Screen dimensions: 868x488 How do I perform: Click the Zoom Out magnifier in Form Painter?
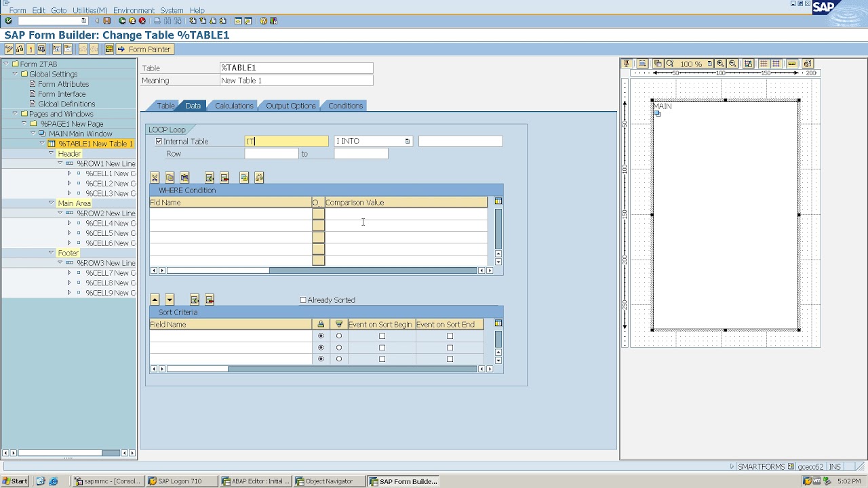[732, 64]
